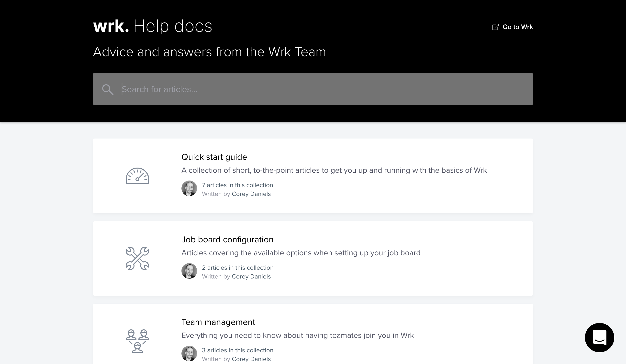
Task: Focus the Search for articles field
Action: [x=313, y=89]
